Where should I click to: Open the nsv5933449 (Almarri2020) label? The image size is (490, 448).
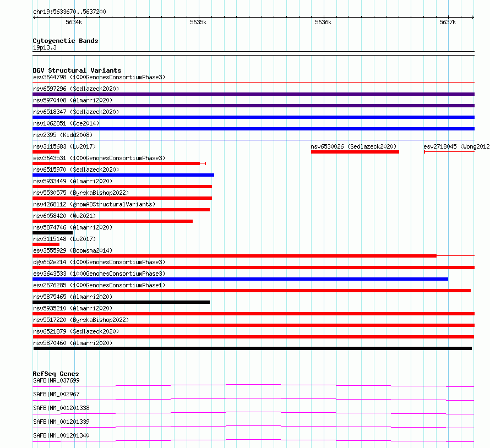point(73,181)
